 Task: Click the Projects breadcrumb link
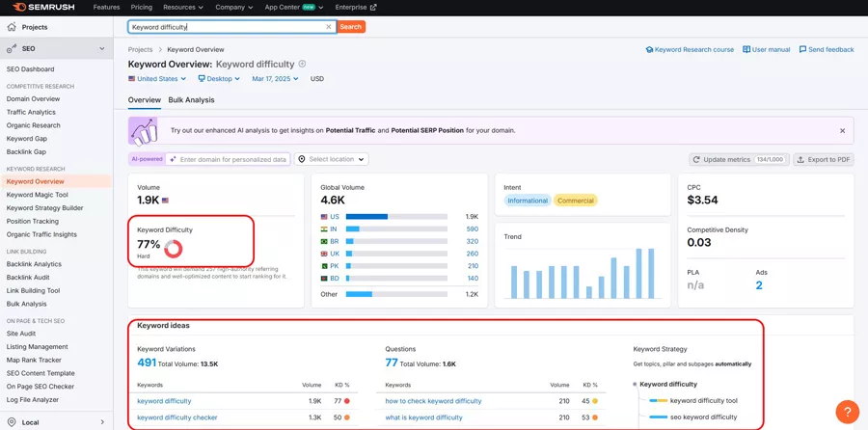point(140,50)
